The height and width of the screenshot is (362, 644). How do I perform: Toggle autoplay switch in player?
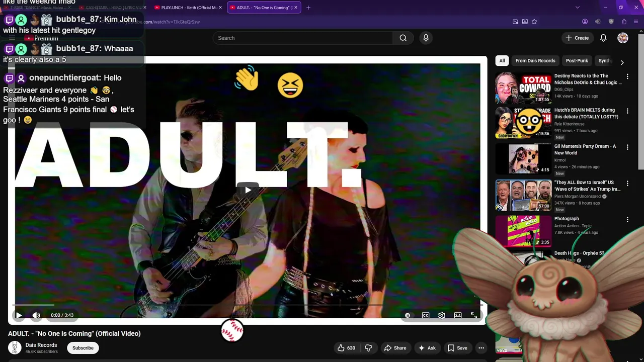[408, 315]
